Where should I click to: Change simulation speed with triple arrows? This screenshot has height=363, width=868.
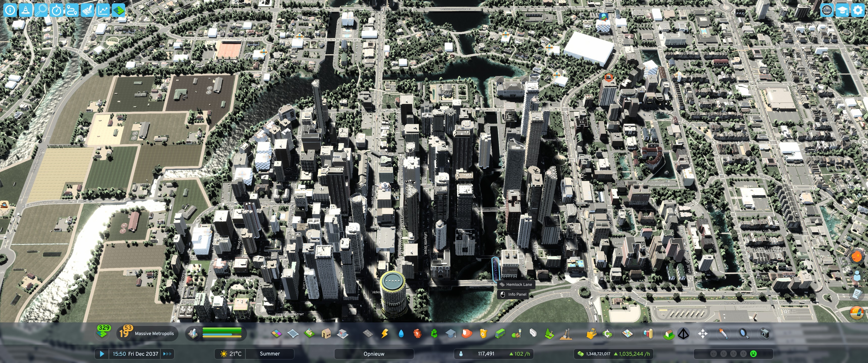point(168,354)
